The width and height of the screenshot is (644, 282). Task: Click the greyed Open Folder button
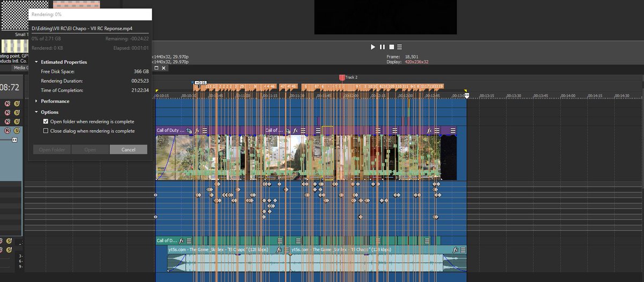pos(52,149)
